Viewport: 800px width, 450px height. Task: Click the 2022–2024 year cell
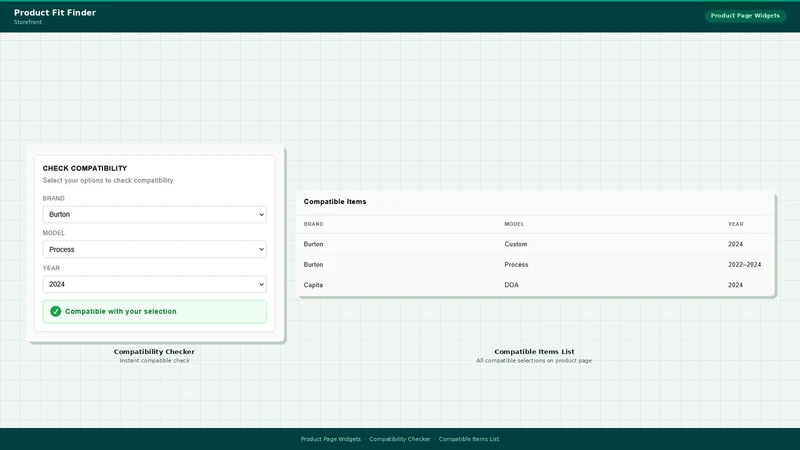(x=744, y=265)
